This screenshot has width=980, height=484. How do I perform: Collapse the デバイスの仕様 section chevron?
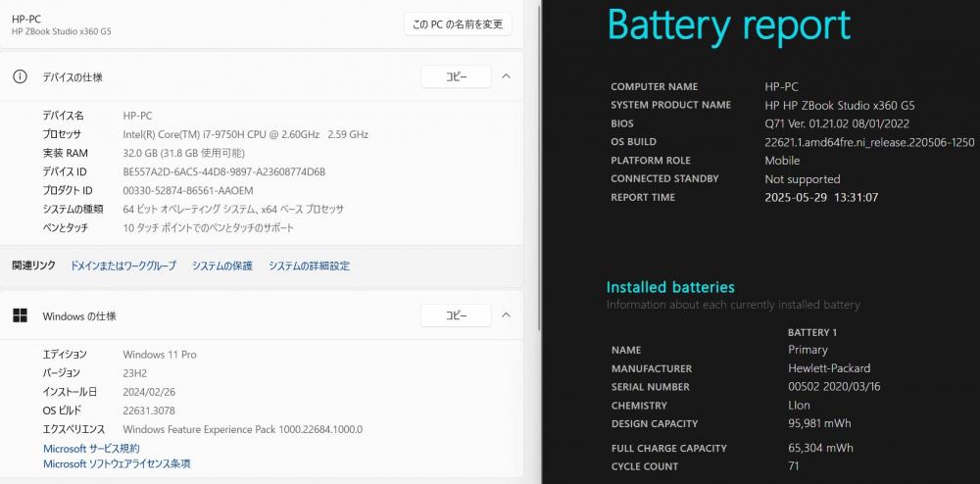507,76
